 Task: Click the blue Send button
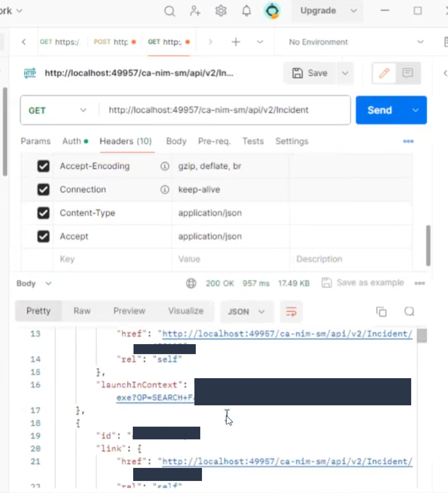coord(380,110)
